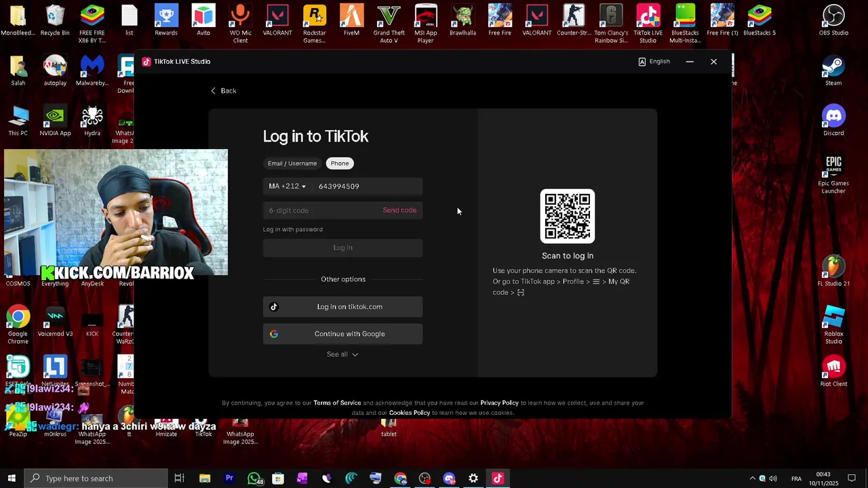Open BlueStacks 5 desktop icon
868x488 pixels.
click(x=759, y=20)
